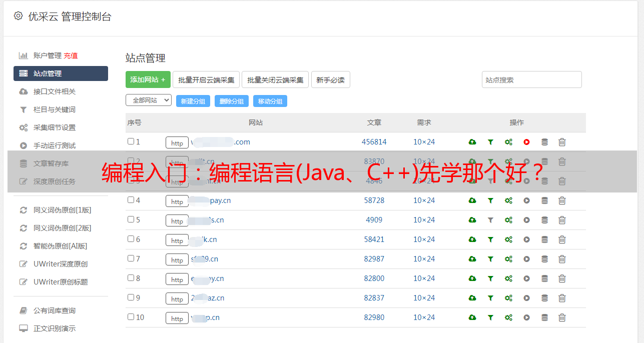Click the trash icon in row 10
This screenshot has width=644, height=343.
pos(562,317)
